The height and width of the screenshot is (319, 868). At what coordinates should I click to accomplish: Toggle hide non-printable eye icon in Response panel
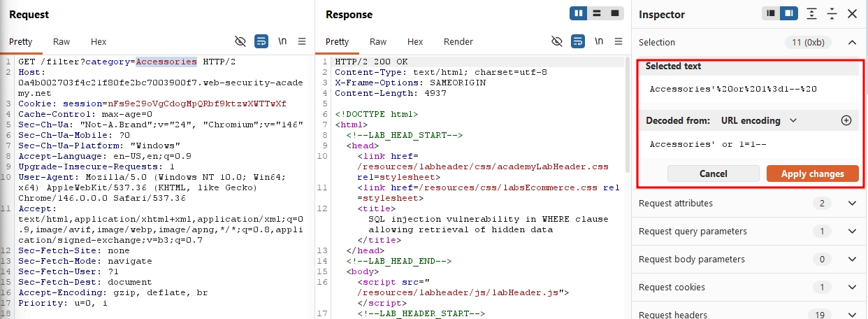point(557,41)
